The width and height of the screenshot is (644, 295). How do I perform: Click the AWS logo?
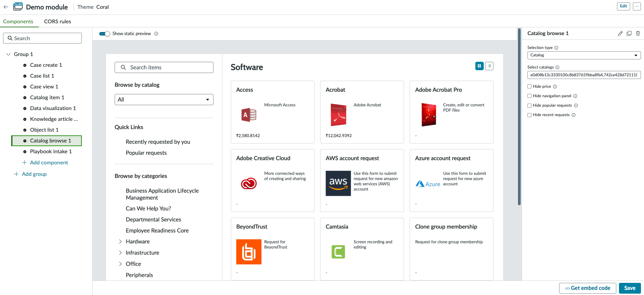point(338,183)
